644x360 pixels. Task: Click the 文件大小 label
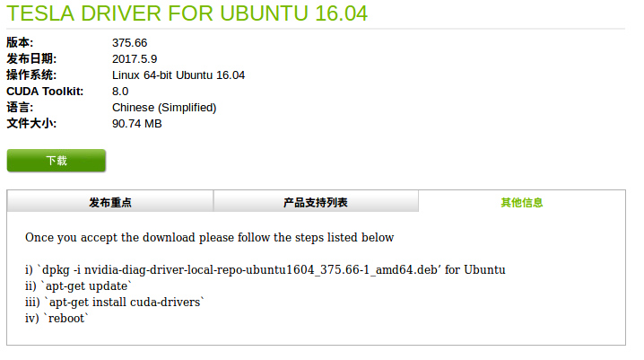[x=30, y=124]
